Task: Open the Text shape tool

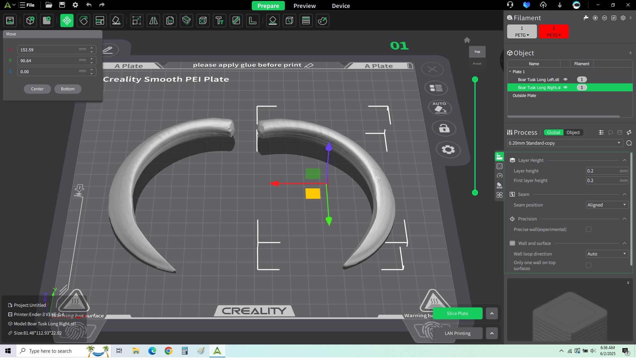Action: [220, 21]
